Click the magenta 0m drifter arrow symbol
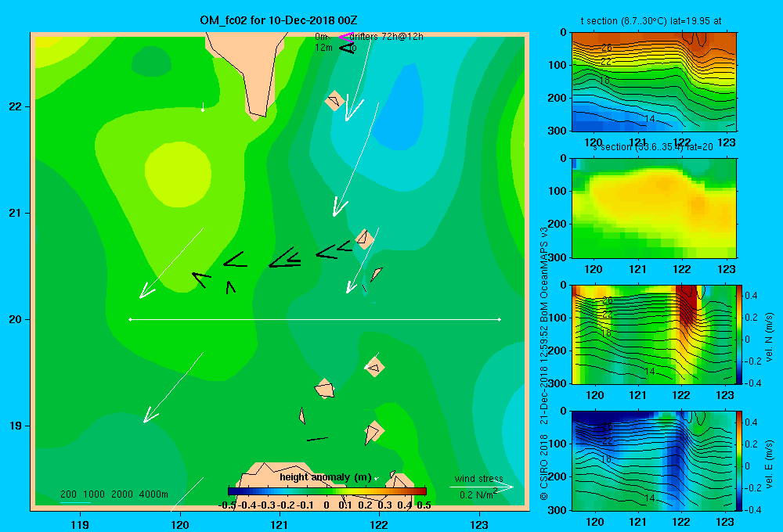 click(345, 37)
